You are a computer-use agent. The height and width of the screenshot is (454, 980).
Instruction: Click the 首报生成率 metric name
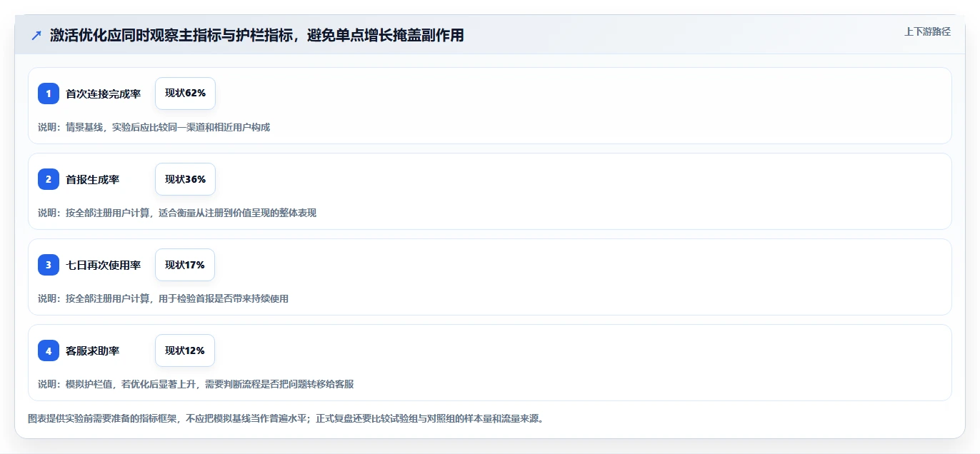coord(92,179)
